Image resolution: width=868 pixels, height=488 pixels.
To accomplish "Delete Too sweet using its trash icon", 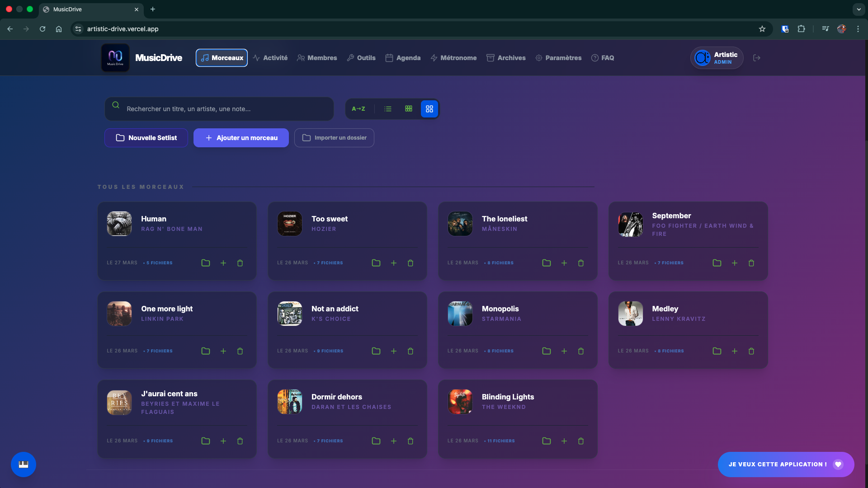I will (x=410, y=263).
